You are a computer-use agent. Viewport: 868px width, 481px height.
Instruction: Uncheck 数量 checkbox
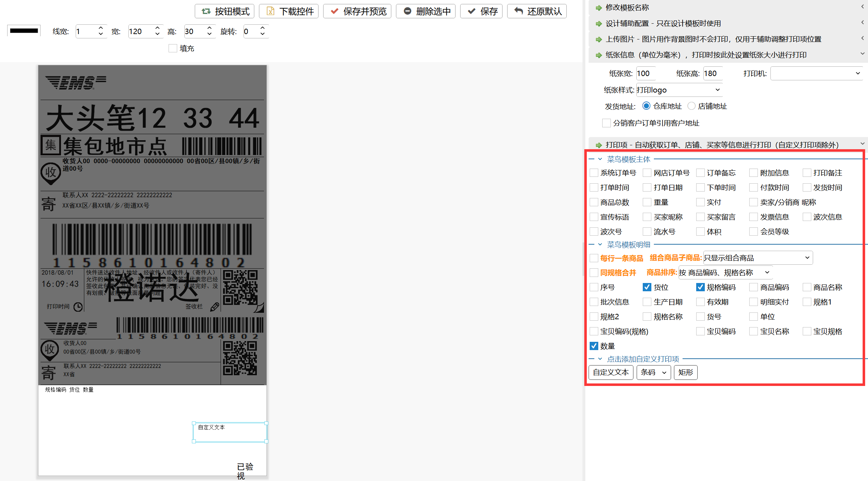tap(594, 346)
